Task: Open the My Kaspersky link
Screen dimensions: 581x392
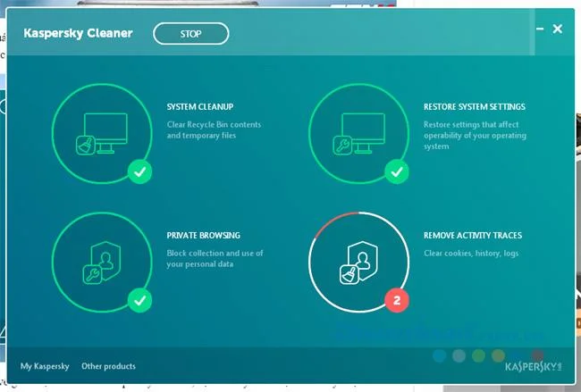Action: 45,366
